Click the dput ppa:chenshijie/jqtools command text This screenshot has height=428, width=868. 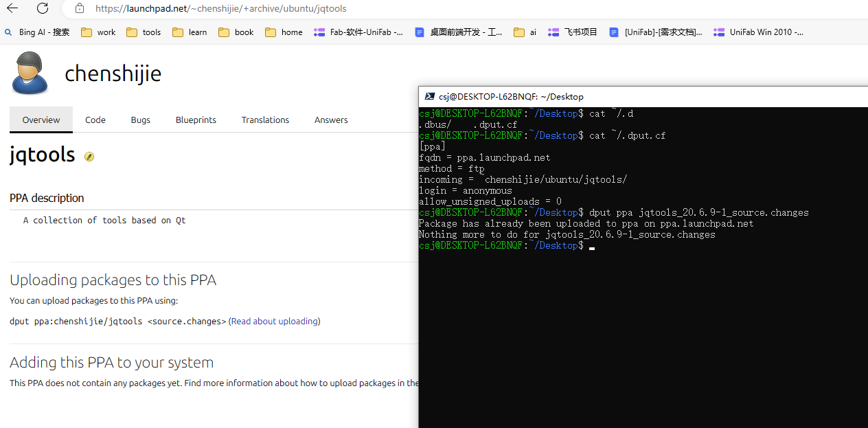(117, 321)
